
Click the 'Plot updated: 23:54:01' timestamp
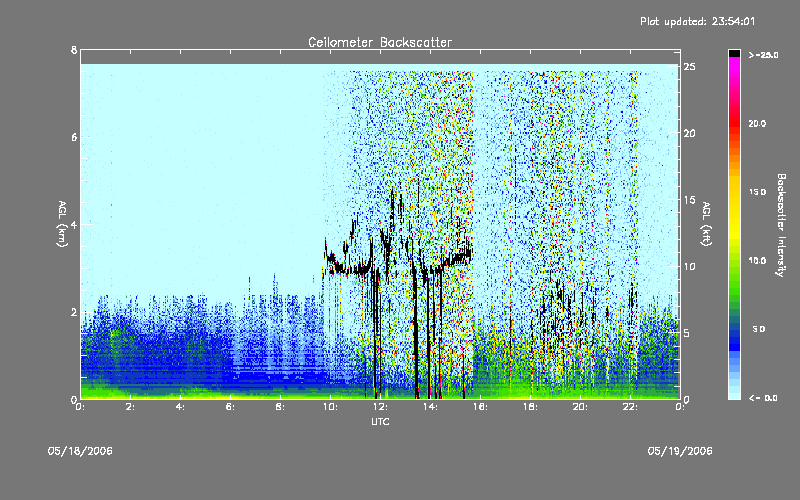tap(697, 21)
